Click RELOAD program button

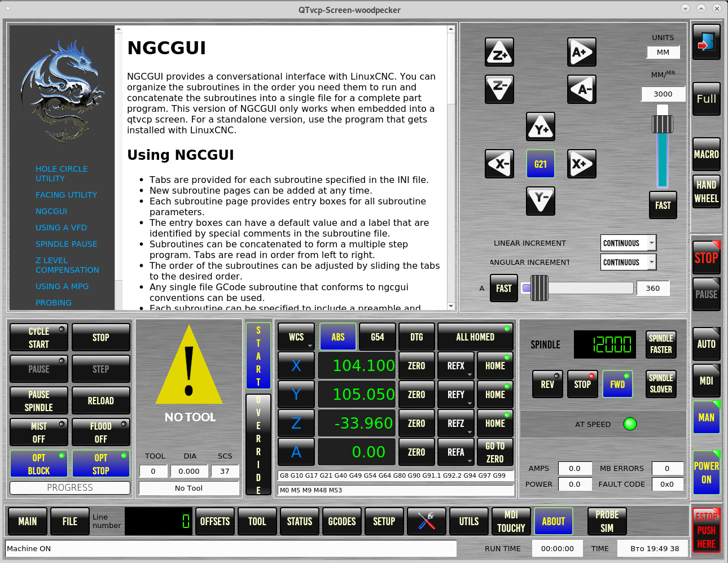point(101,401)
